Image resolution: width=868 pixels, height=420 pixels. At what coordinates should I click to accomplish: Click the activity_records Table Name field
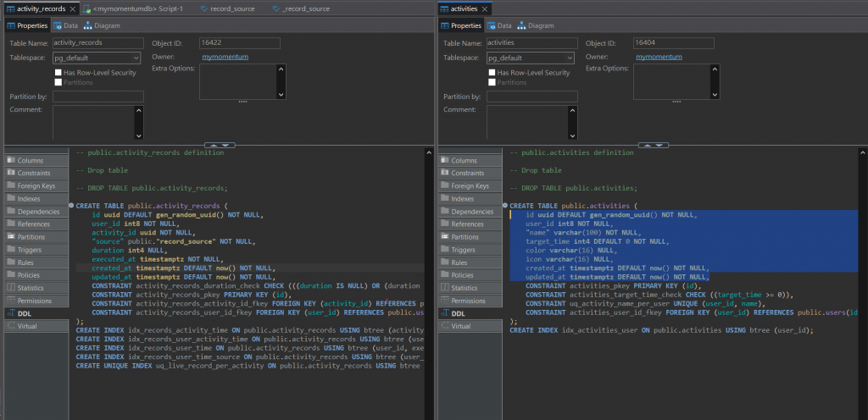(x=98, y=42)
